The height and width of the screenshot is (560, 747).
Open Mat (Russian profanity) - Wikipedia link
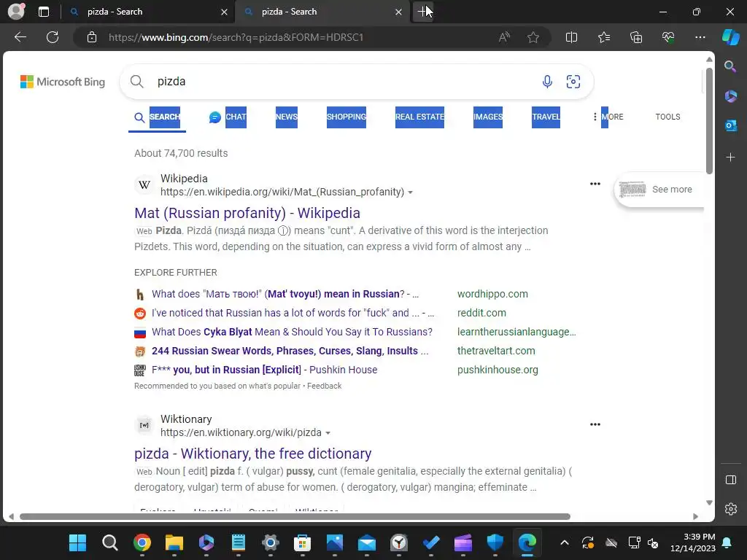(247, 213)
